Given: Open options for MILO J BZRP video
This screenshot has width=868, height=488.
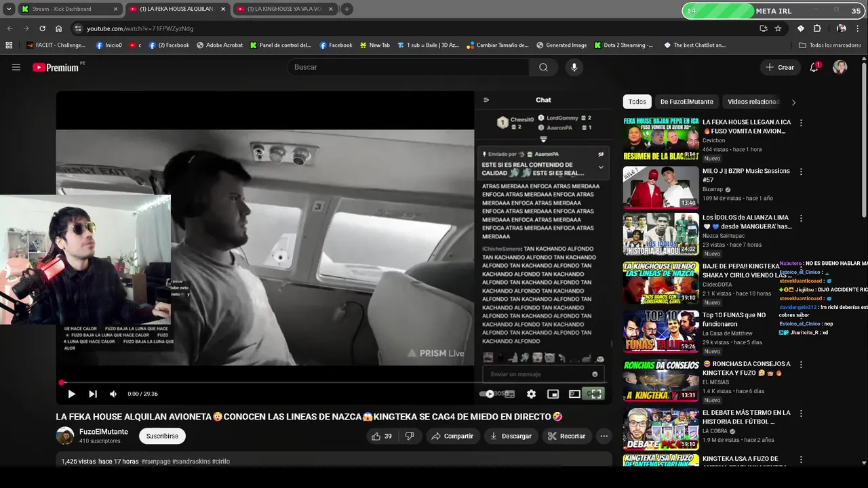Looking at the screenshot, I should tap(801, 171).
